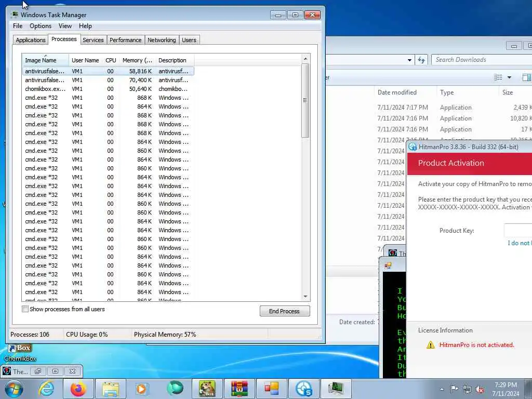The height and width of the screenshot is (399, 532).
Task: Open the View menu in Task Manager
Action: point(65,26)
